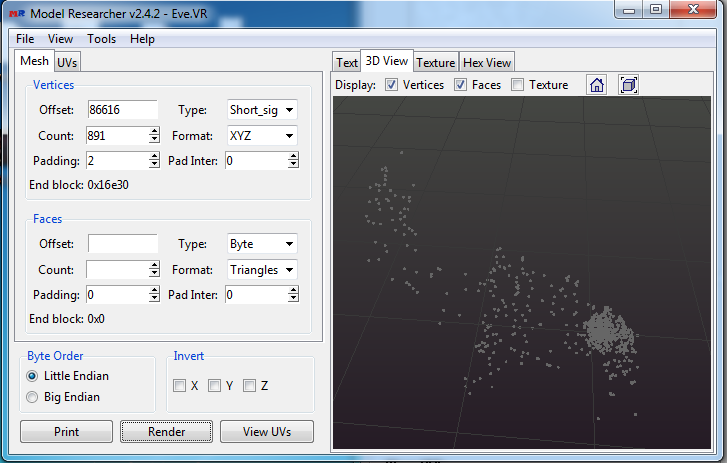Image resolution: width=727 pixels, height=463 pixels.
Task: Check the Invert X box
Action: (179, 385)
